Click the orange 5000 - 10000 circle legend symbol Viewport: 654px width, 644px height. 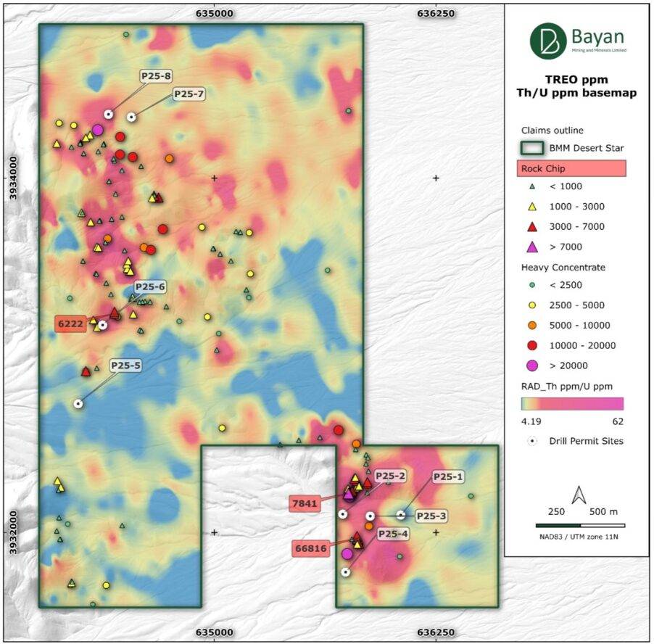[x=531, y=325]
